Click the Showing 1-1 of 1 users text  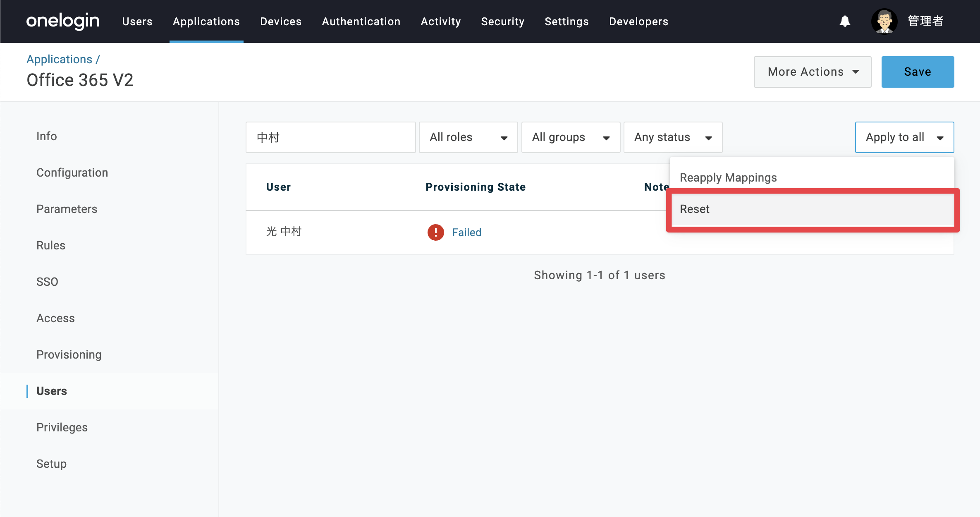(x=600, y=275)
